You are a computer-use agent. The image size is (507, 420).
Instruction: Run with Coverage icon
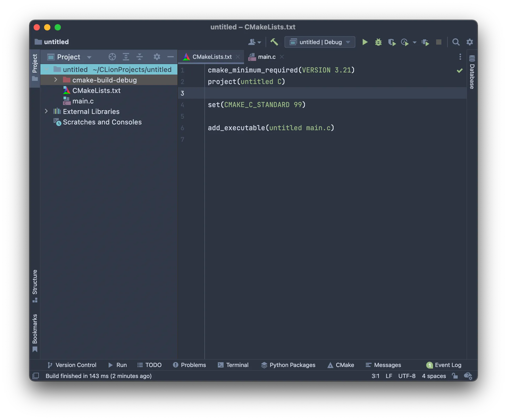pos(392,42)
